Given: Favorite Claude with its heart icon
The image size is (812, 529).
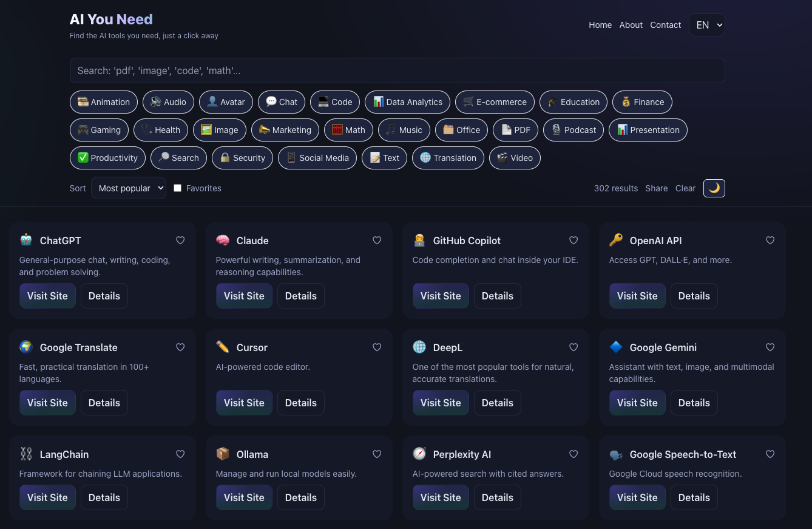Looking at the screenshot, I should (377, 241).
